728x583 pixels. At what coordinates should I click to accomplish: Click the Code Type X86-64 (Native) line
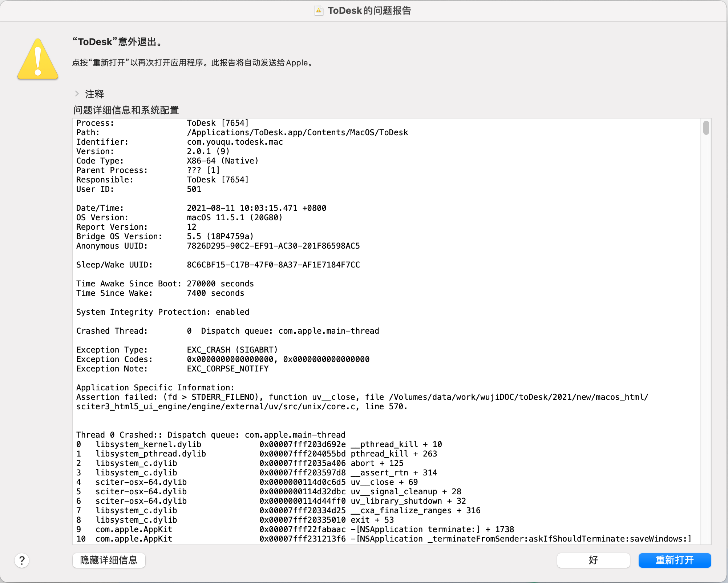coord(167,161)
